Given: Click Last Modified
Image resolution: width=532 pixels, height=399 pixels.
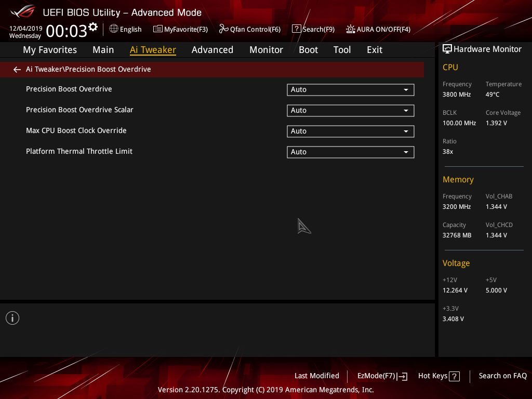Looking at the screenshot, I should (317, 376).
